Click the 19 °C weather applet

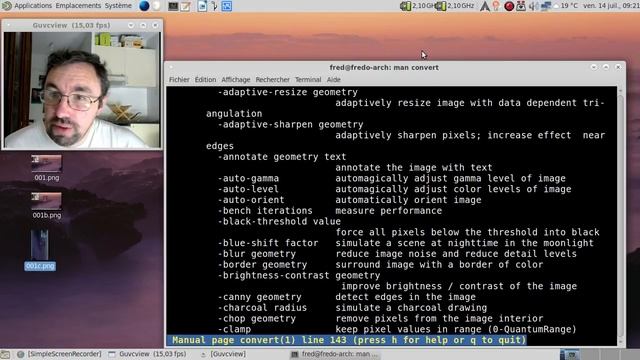pos(567,6)
